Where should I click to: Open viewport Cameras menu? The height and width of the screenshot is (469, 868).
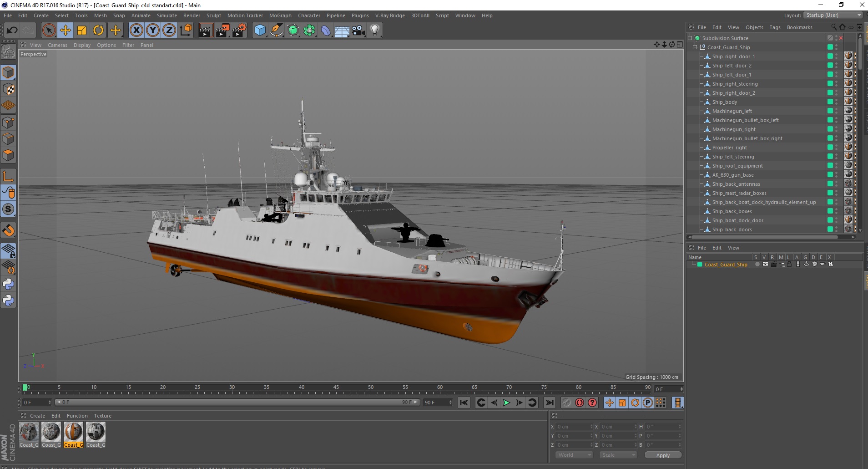coord(57,45)
